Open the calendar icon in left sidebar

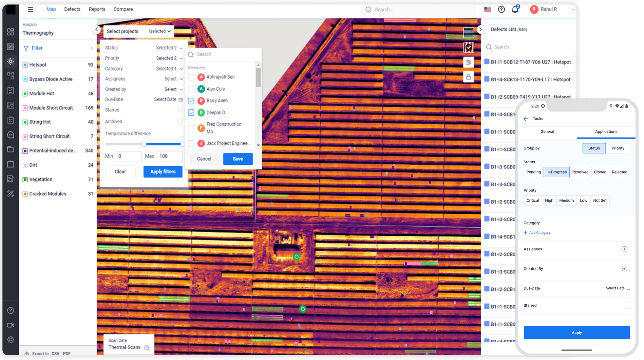11,165
